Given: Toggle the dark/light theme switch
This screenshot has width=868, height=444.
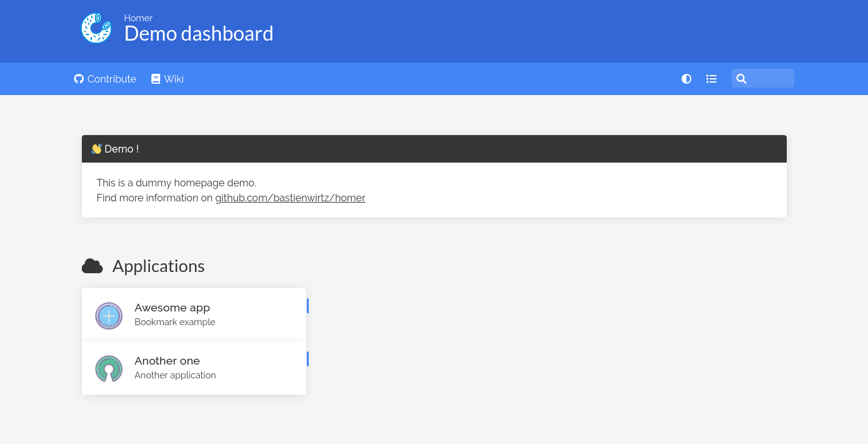Looking at the screenshot, I should [x=686, y=79].
